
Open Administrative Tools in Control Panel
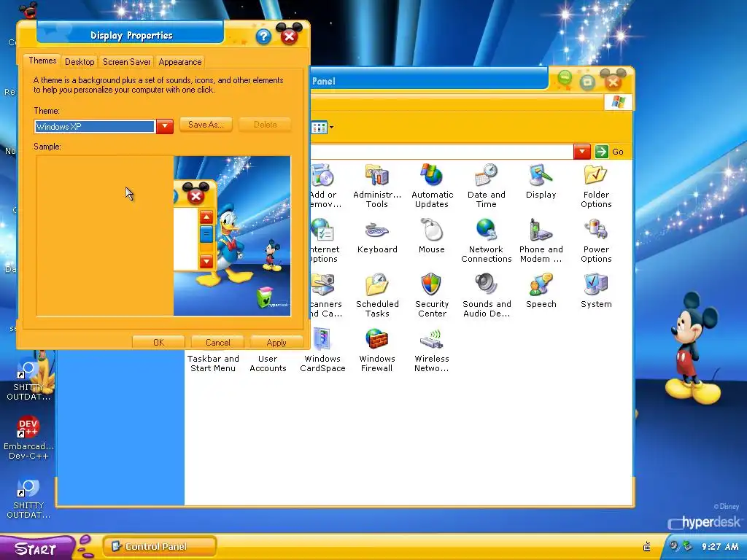(377, 186)
